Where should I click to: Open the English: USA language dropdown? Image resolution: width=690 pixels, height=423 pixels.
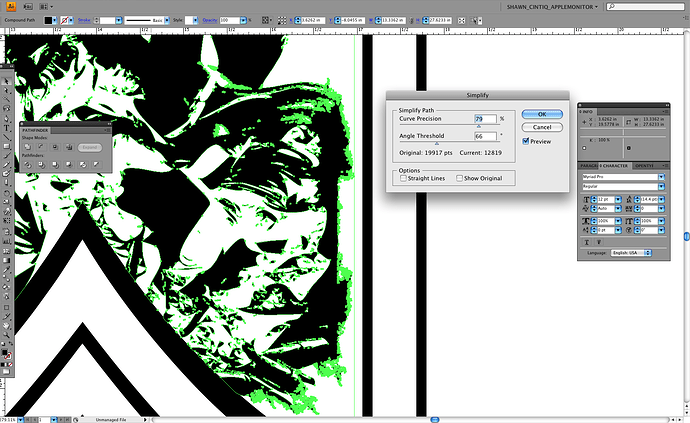click(631, 253)
